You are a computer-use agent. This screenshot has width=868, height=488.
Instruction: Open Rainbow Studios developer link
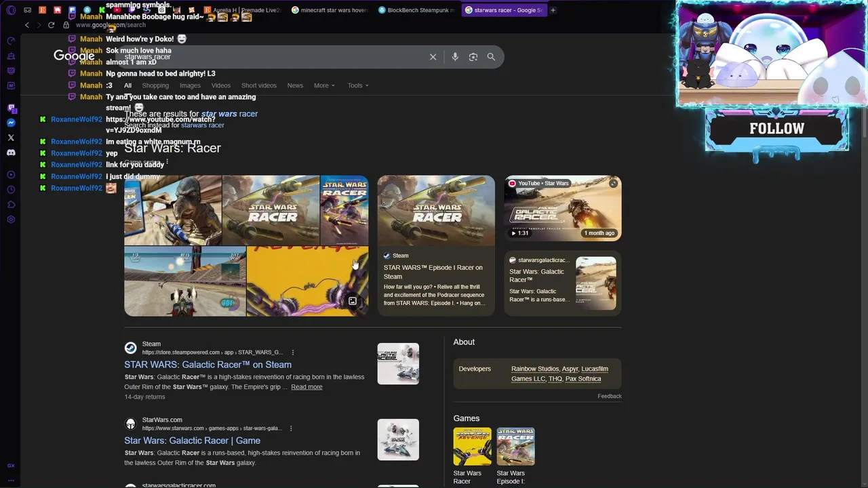[535, 369]
